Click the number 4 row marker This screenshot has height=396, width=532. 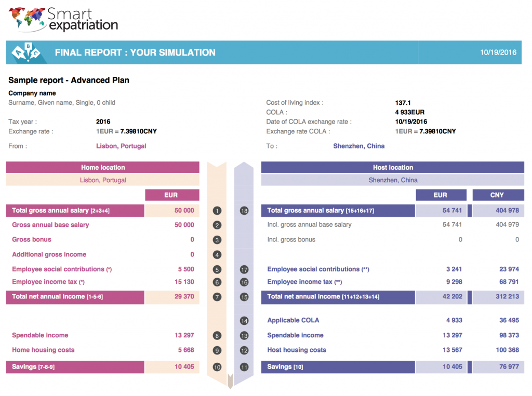(217, 255)
